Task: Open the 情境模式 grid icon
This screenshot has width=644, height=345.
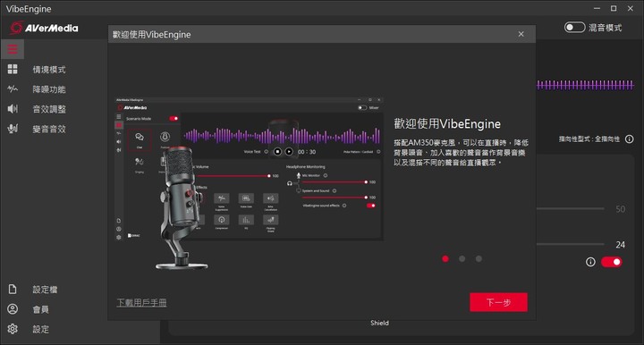Action: 13,70
